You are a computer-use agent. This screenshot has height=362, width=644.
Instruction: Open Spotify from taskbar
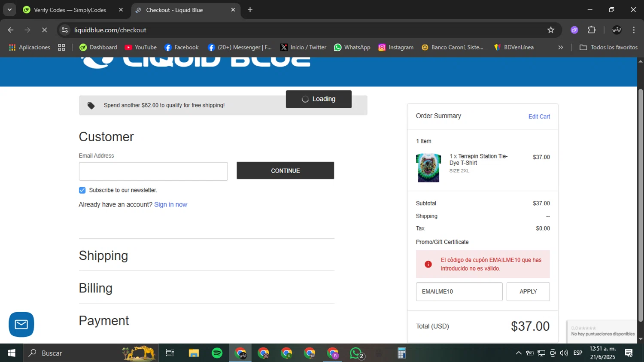pyautogui.click(x=217, y=353)
